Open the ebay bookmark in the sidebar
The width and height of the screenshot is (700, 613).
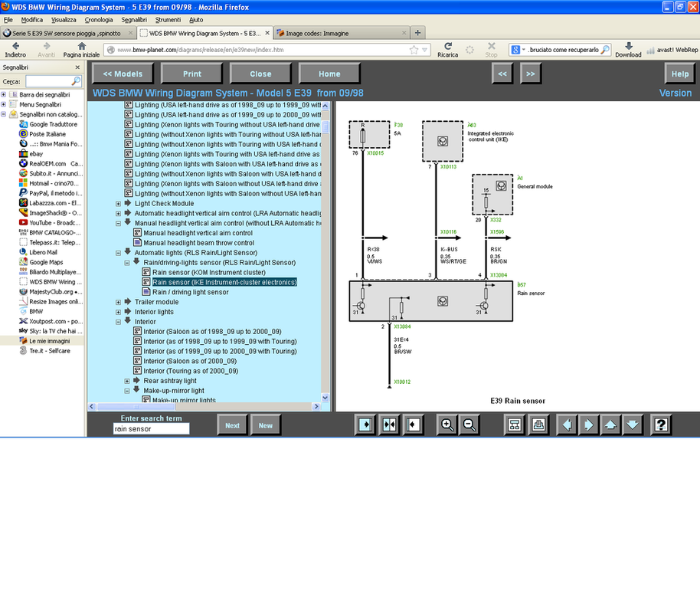point(31,154)
